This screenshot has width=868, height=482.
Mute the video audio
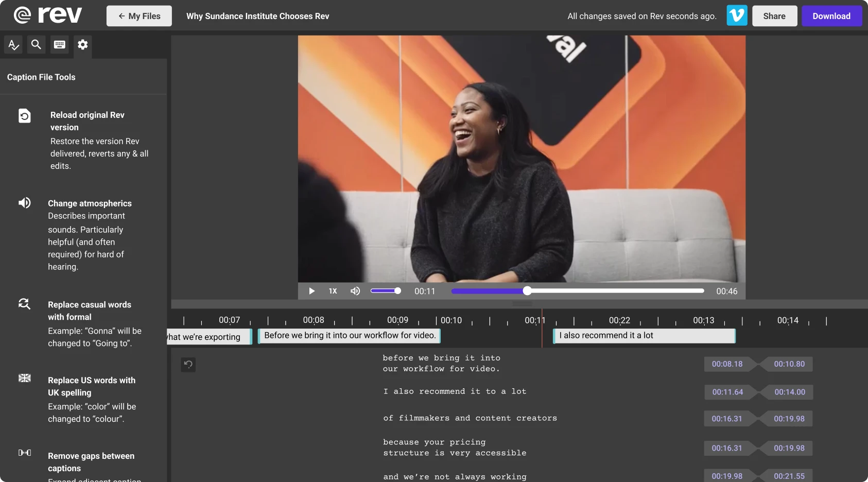[x=355, y=291]
